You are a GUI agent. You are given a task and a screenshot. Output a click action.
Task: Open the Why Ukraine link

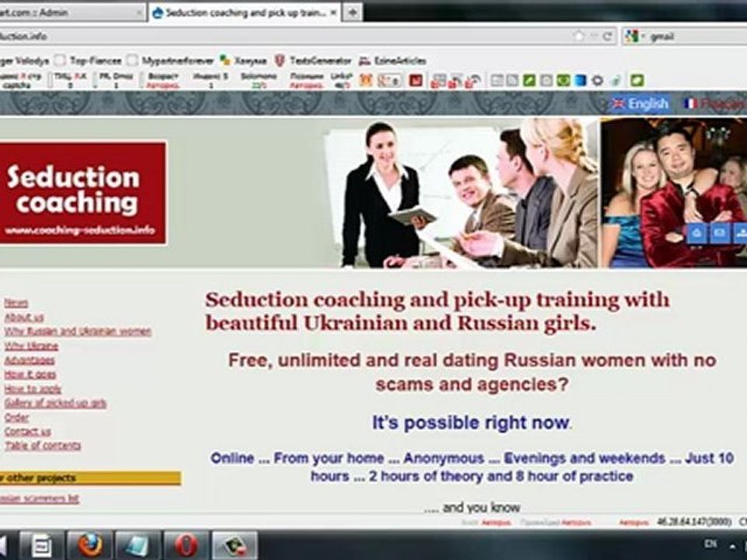pos(31,345)
